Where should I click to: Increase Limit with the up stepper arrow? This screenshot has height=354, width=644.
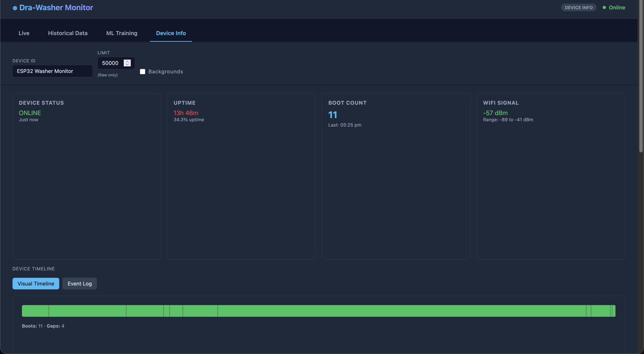coord(127,61)
